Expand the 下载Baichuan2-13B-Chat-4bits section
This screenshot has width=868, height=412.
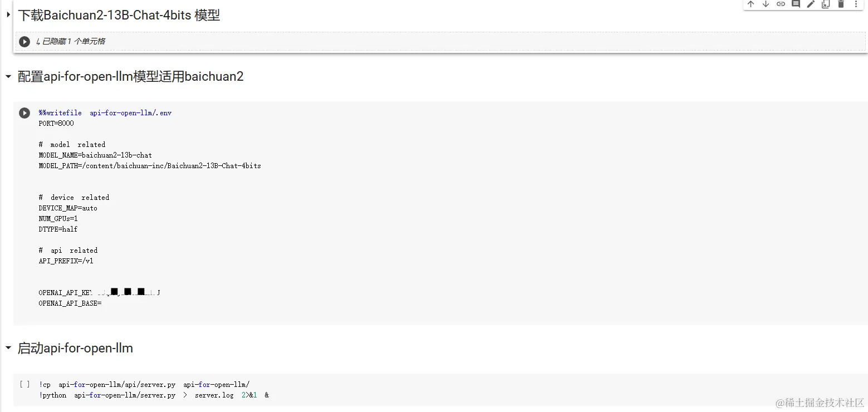(8, 14)
